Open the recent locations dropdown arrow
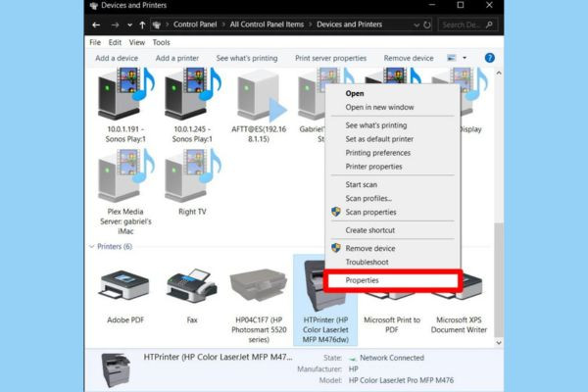 pyautogui.click(x=129, y=25)
